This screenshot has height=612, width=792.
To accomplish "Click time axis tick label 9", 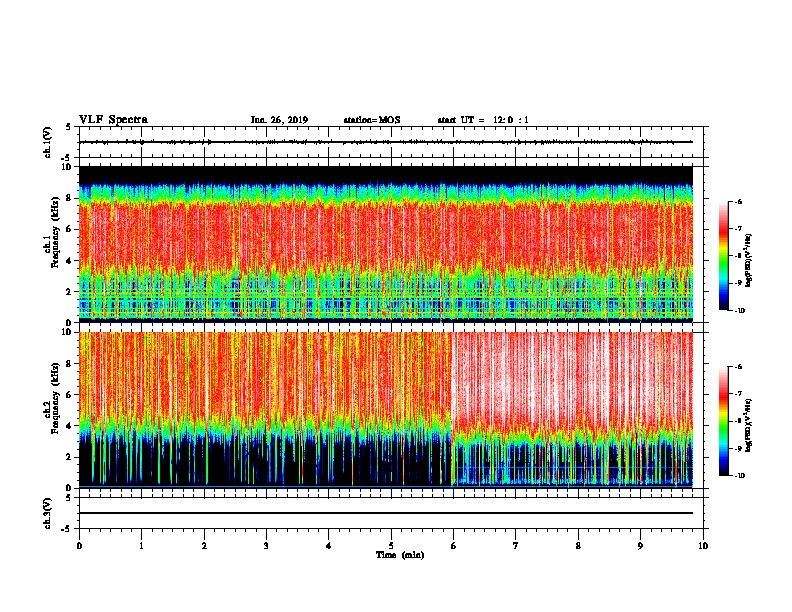I will (640, 546).
